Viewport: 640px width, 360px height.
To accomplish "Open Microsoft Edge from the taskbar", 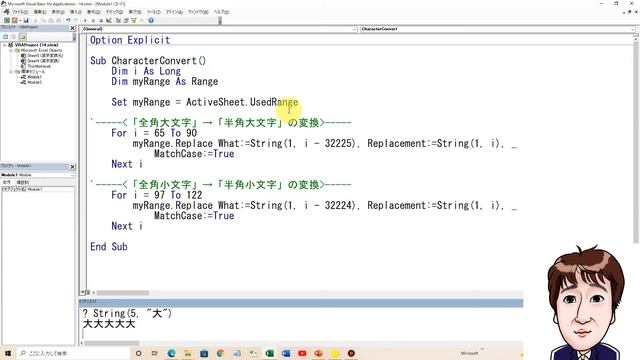I will 171,353.
